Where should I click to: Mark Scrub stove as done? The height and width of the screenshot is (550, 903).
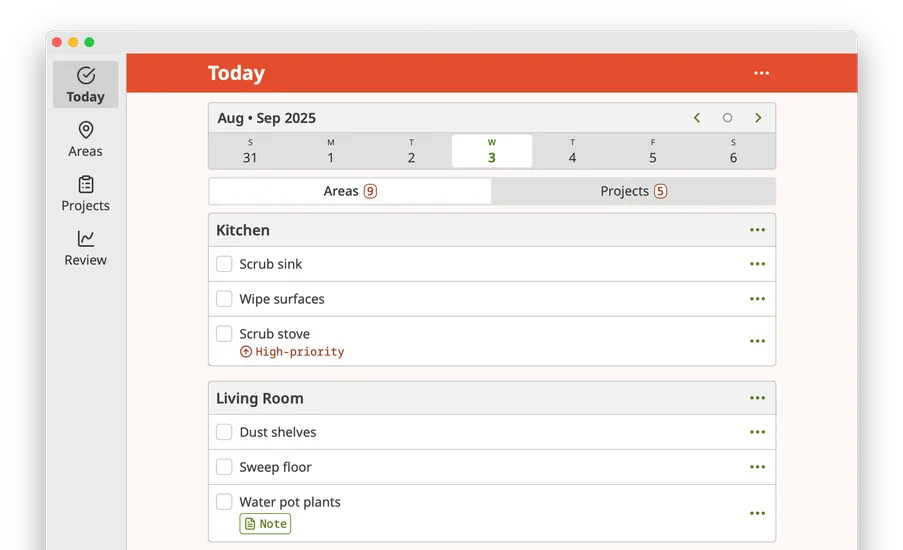(224, 333)
